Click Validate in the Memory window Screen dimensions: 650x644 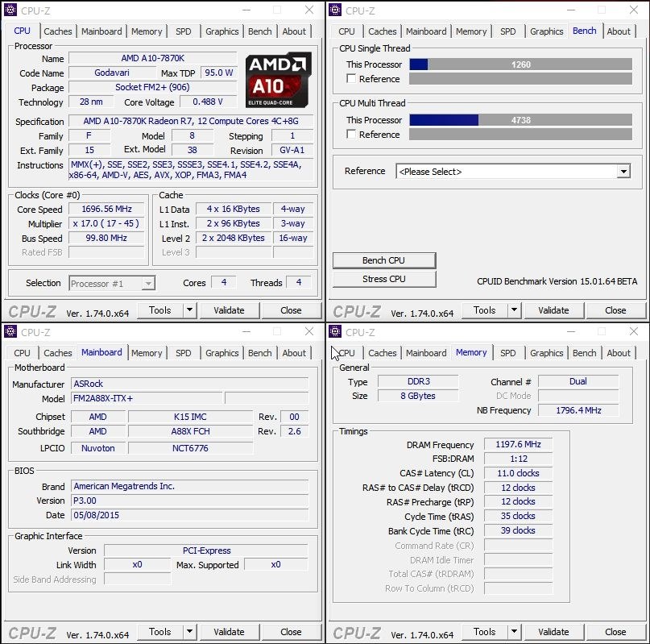pos(554,631)
